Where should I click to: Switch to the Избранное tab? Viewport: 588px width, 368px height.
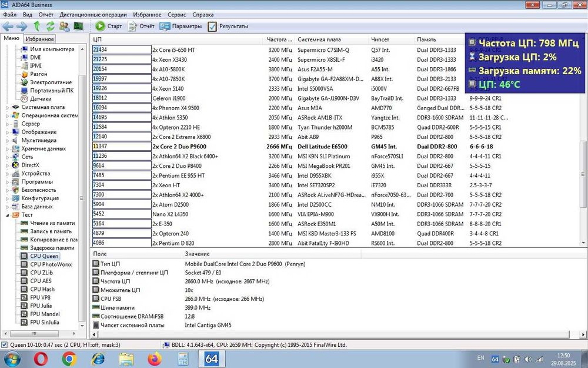coord(40,39)
